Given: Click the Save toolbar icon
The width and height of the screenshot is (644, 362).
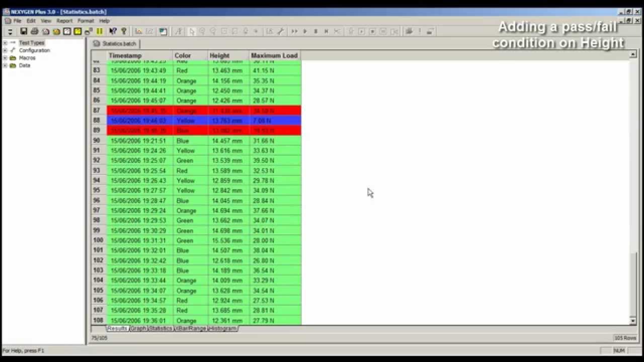Looking at the screenshot, I should tap(24, 31).
